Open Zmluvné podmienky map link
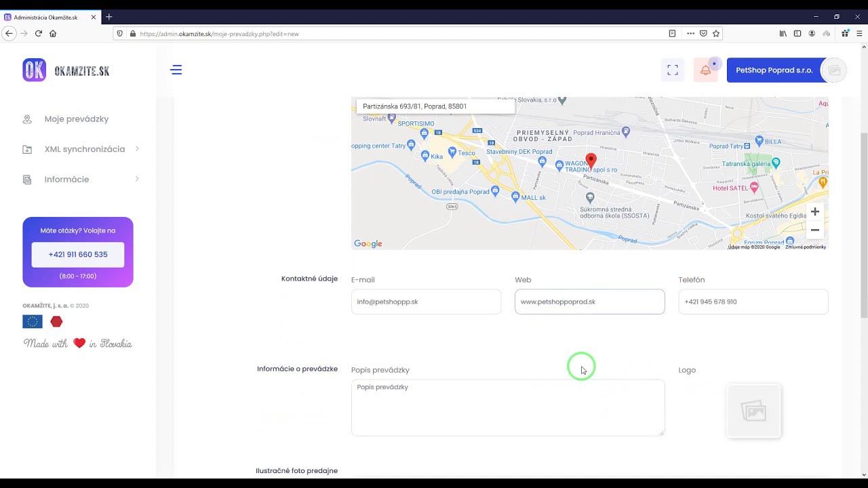This screenshot has width=868, height=488. point(806,247)
